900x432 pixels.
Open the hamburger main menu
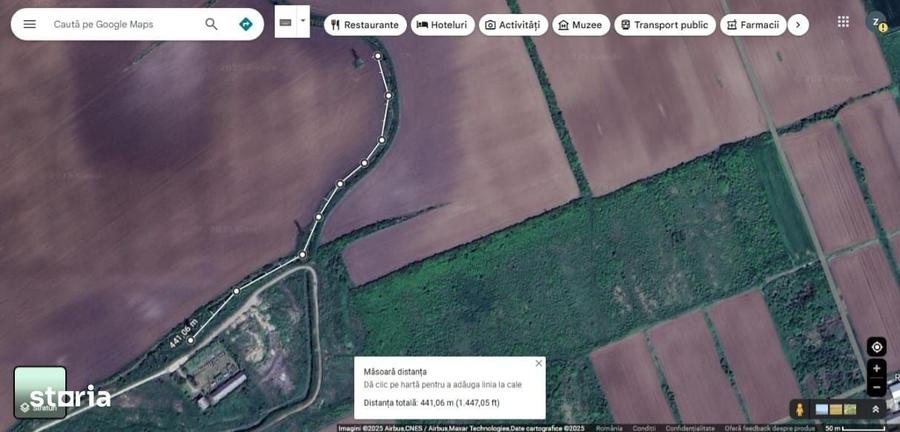[x=29, y=24]
